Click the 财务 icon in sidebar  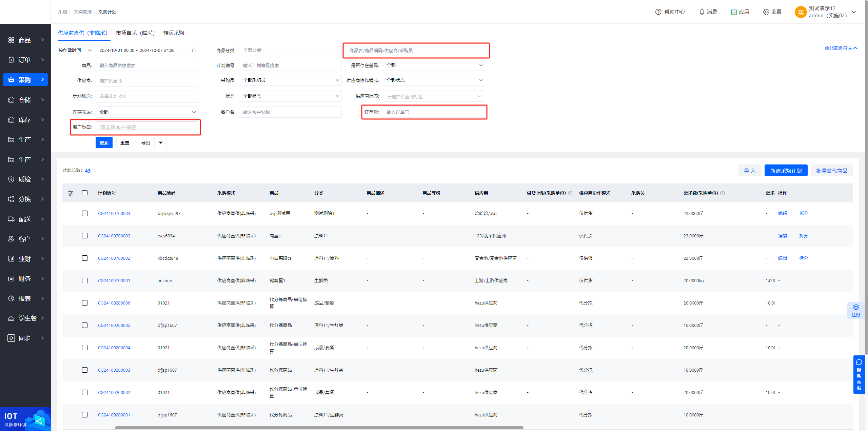point(11,278)
